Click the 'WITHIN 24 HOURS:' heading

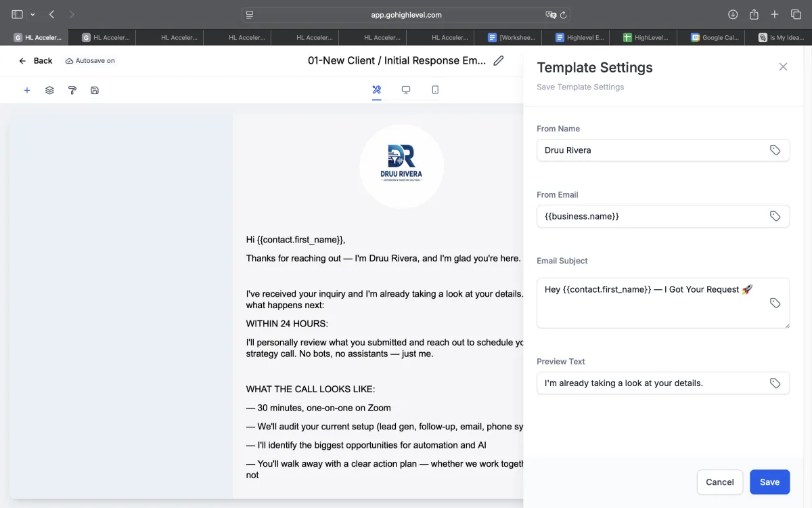pyautogui.click(x=287, y=324)
